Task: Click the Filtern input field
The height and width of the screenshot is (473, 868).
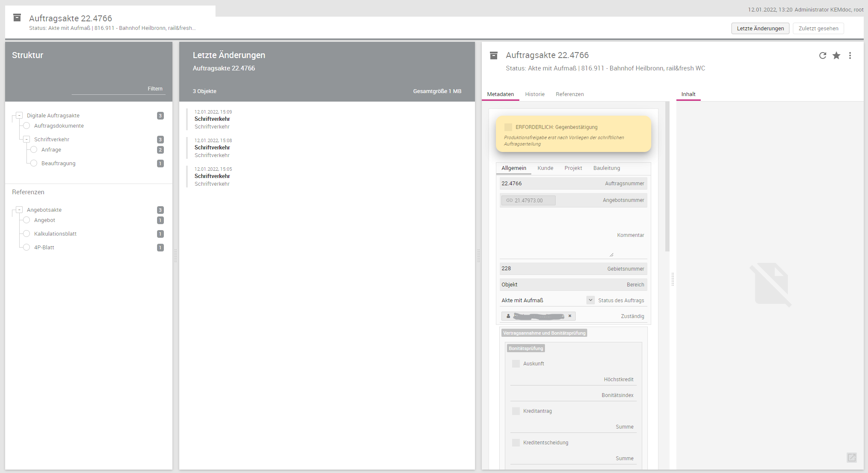Action: point(118,89)
